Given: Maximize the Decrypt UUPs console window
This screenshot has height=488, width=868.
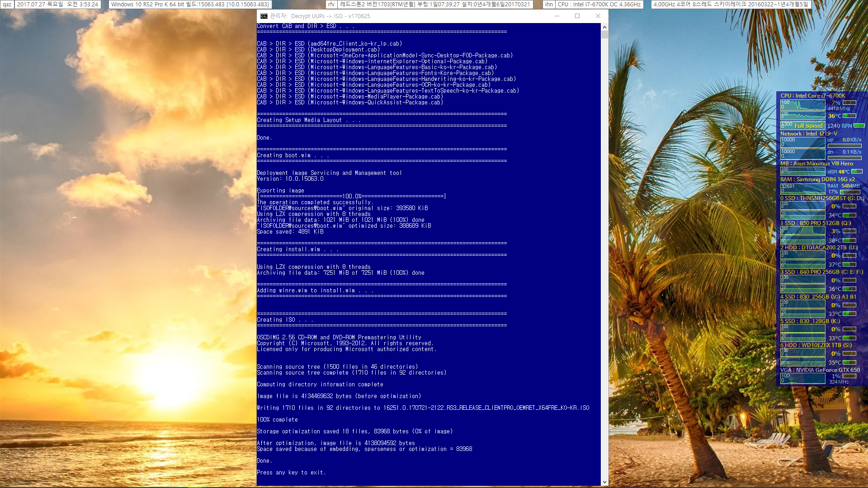Looking at the screenshot, I should [x=577, y=16].
